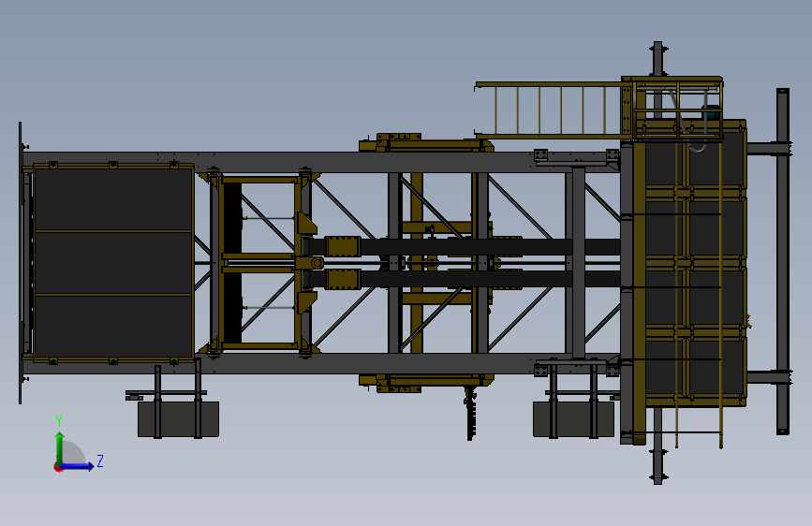Select the gray block hanging below the right frame

coord(573,418)
